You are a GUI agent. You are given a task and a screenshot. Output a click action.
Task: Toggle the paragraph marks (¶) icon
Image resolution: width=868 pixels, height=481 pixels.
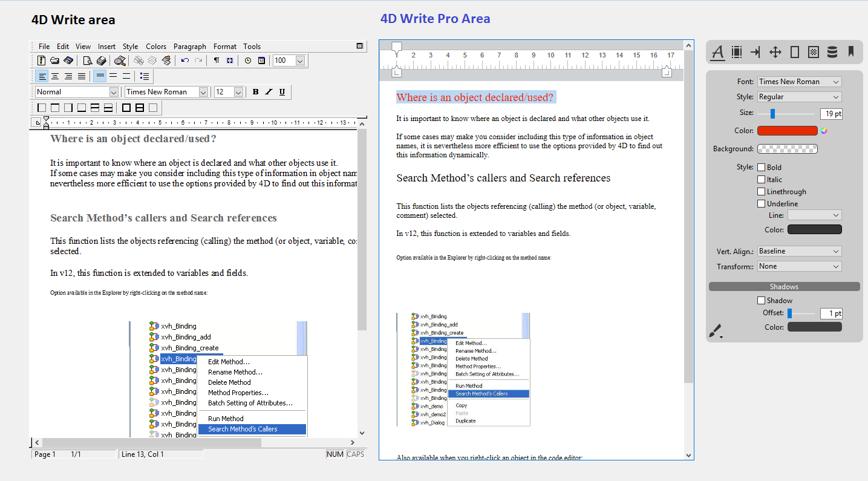217,61
